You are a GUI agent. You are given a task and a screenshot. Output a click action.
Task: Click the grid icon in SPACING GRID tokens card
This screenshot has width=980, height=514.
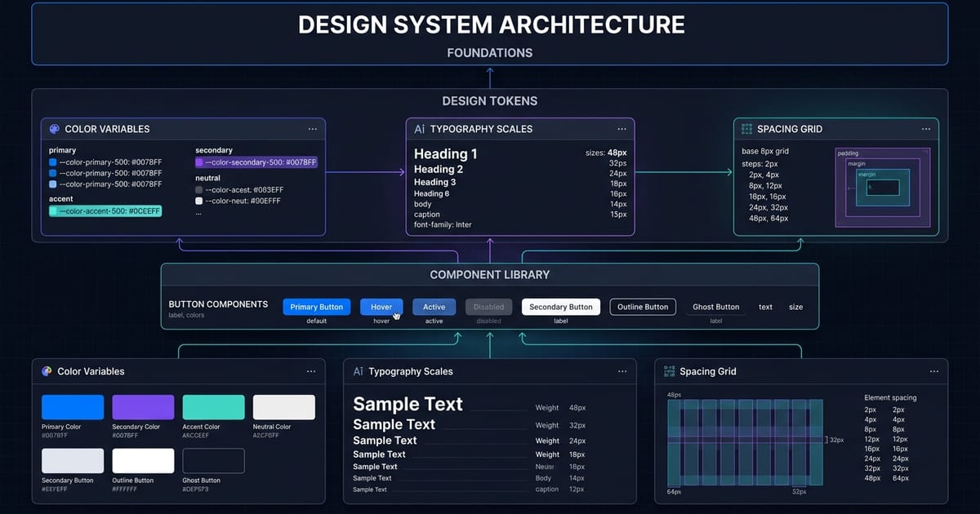[746, 129]
